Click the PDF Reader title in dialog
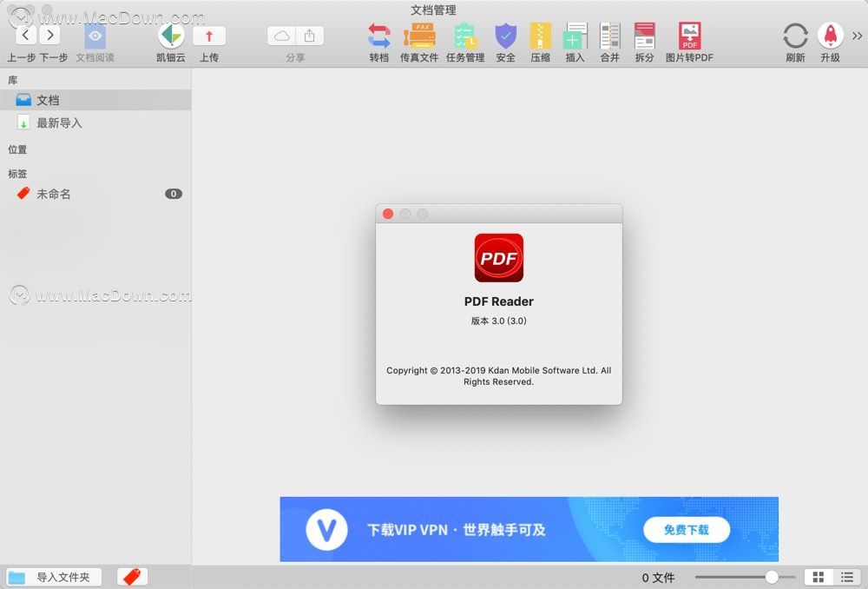868x589 pixels. [x=499, y=301]
